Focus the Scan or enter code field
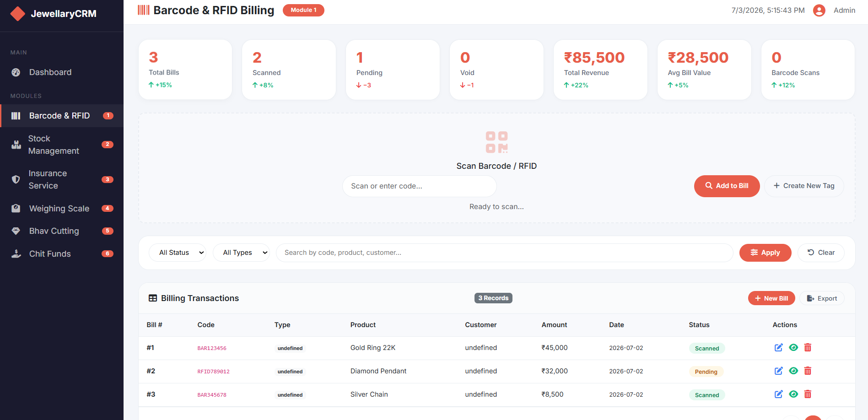This screenshot has width=868, height=420. point(419,186)
